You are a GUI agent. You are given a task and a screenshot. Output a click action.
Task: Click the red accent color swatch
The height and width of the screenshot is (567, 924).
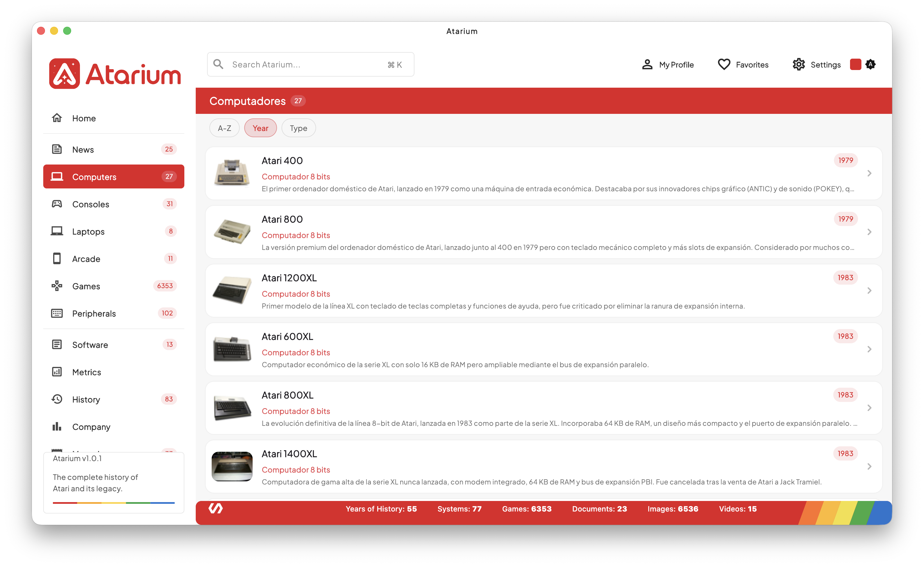(855, 65)
